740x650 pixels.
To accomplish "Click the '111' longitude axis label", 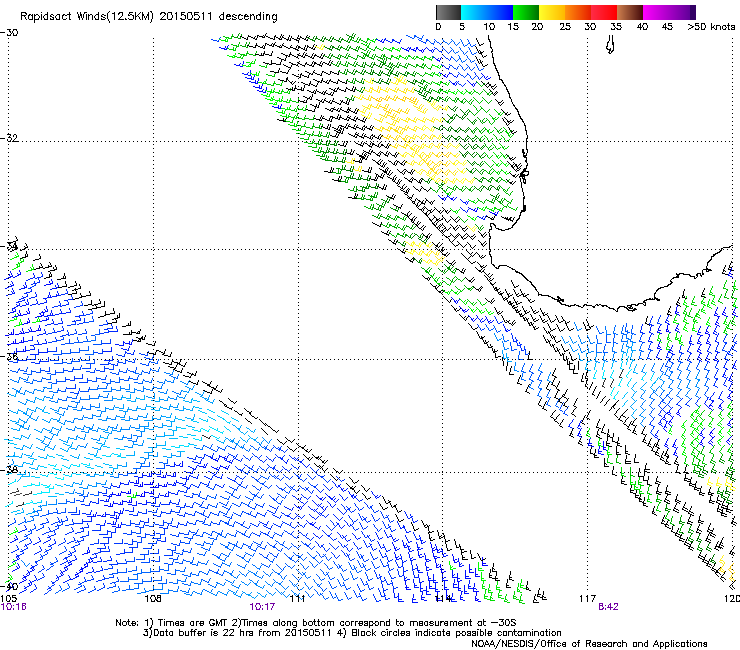I will click(x=297, y=599).
